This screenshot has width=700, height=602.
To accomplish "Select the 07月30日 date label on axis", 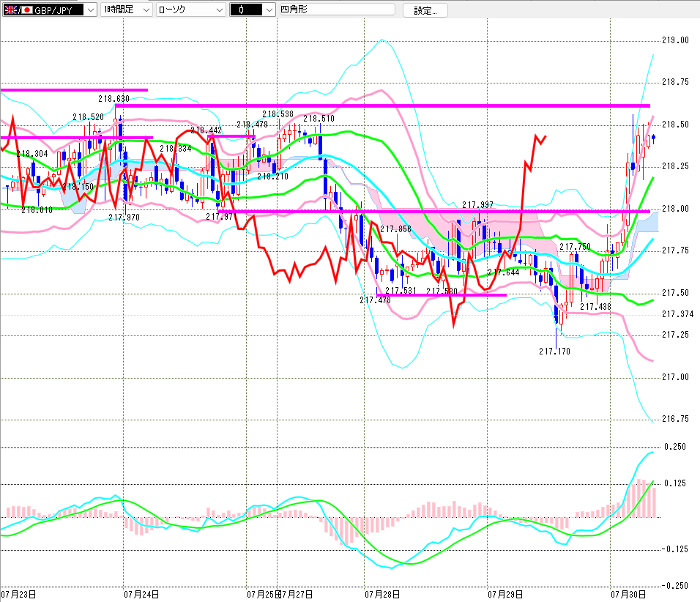I will [x=628, y=595].
